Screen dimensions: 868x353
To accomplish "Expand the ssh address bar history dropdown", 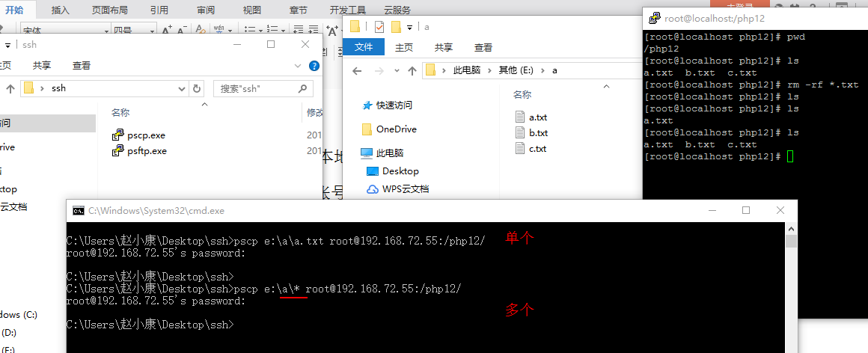I will coord(182,88).
